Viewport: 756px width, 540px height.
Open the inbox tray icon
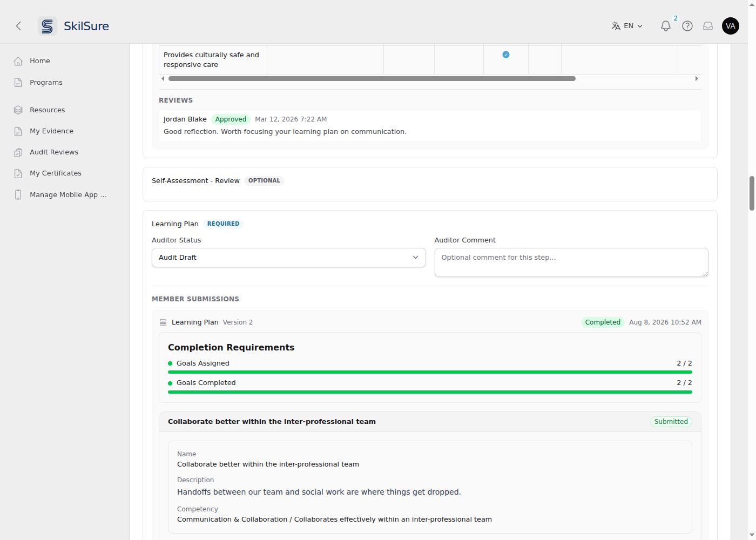(708, 26)
